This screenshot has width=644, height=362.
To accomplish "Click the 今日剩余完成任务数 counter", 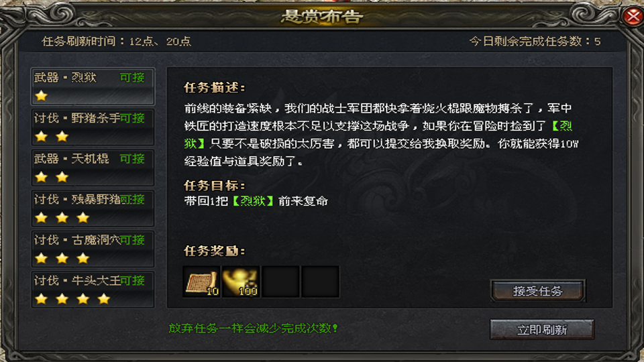I will coord(535,41).
